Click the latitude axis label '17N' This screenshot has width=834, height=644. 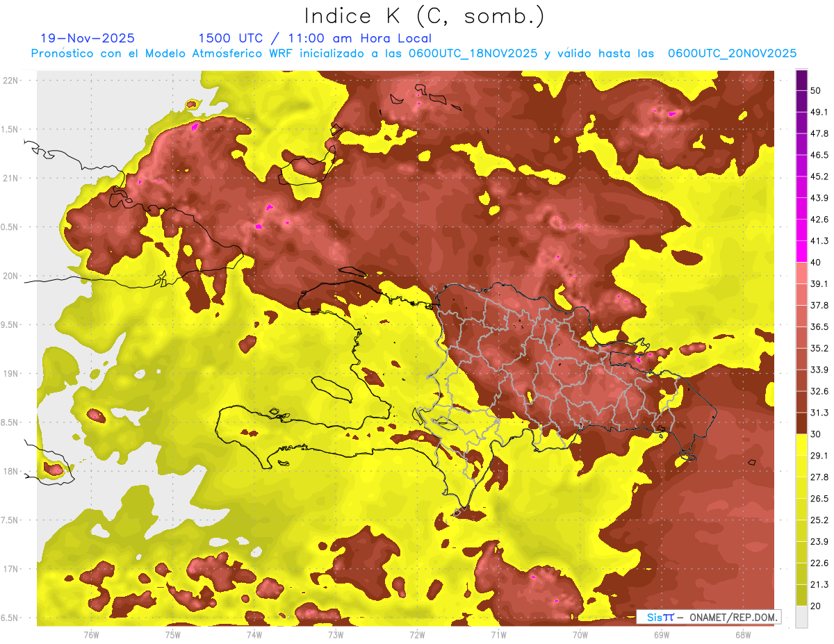pos(10,569)
